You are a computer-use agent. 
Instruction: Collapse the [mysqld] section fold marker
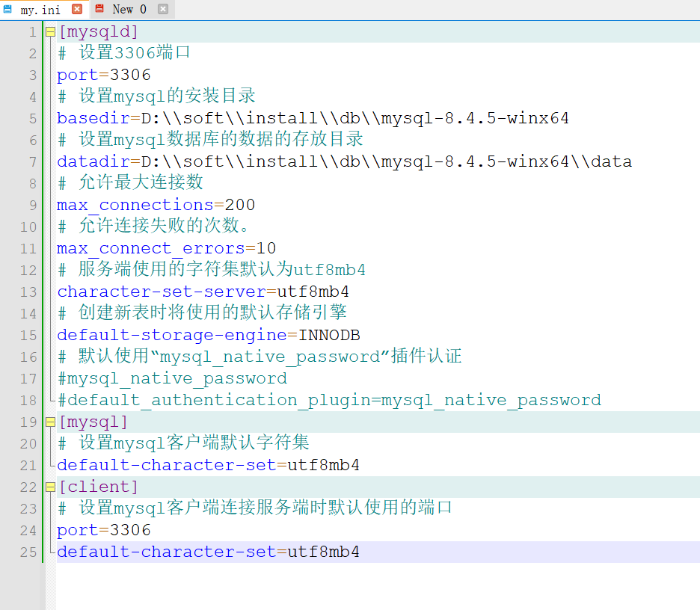click(x=50, y=31)
